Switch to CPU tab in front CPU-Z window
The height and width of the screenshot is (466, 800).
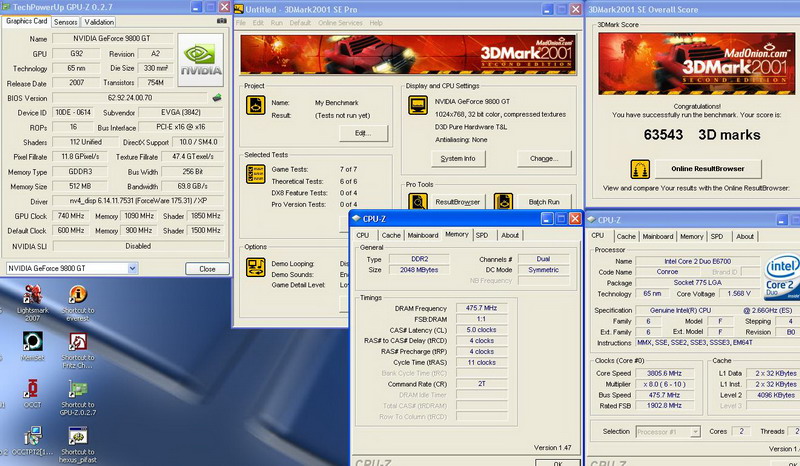[x=363, y=235]
